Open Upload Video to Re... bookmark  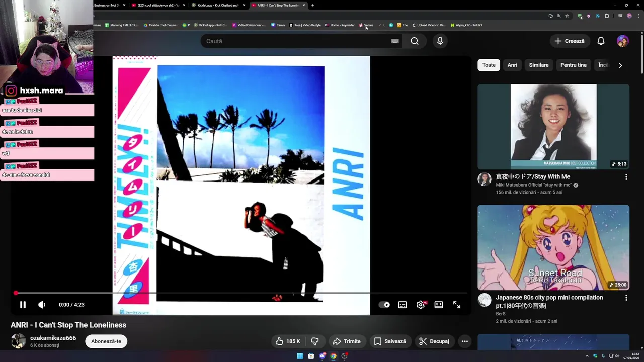pos(429,25)
